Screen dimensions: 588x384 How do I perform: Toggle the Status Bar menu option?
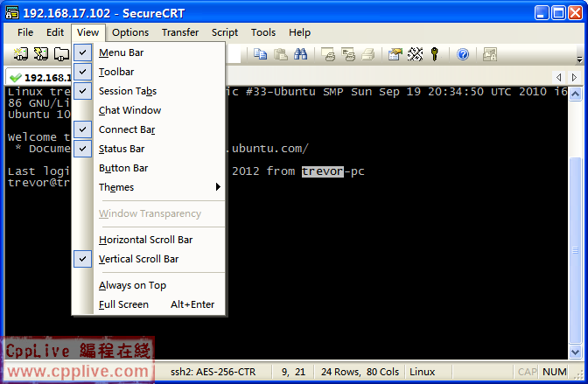coord(122,149)
